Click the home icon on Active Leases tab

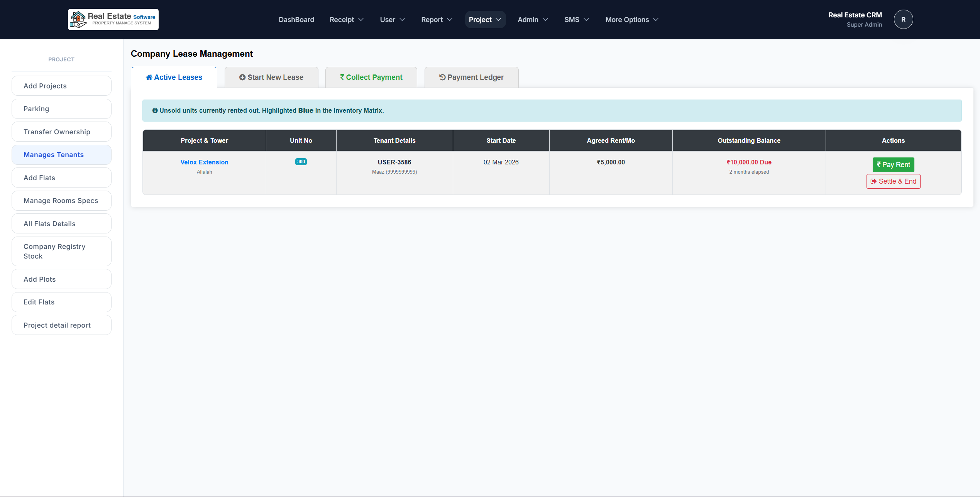(149, 77)
